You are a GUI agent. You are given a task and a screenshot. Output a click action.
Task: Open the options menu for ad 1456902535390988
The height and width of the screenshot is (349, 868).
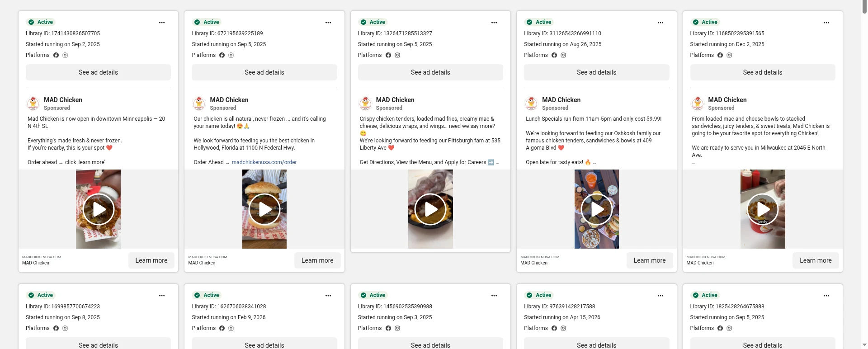click(494, 296)
